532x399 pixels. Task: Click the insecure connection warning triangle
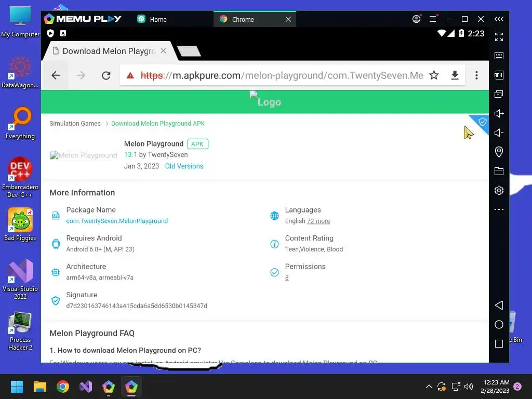click(130, 75)
